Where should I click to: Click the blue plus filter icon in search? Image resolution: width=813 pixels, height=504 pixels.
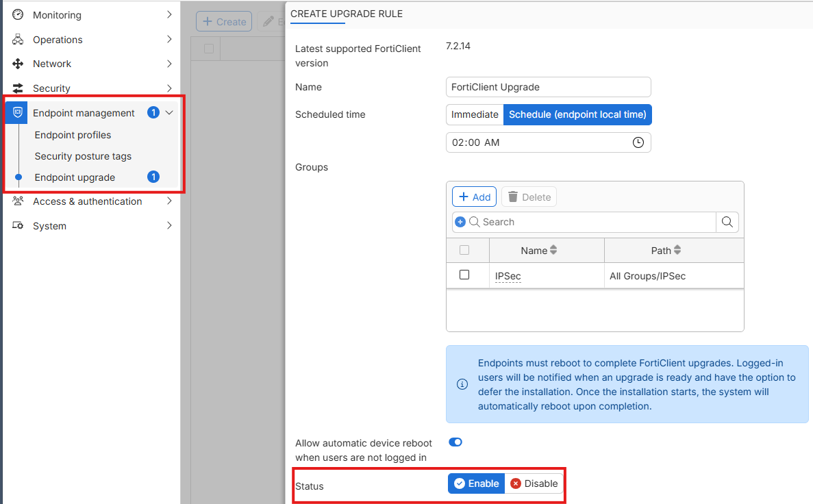point(460,222)
